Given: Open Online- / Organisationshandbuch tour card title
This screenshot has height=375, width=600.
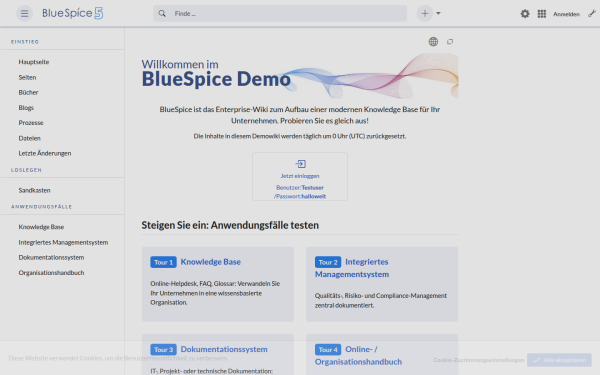Looking at the screenshot, I should 358,355.
